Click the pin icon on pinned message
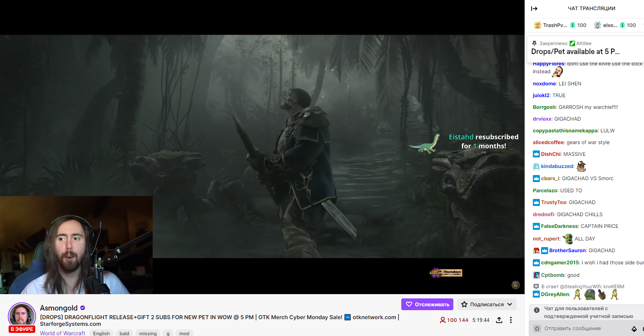This screenshot has height=336, width=644. click(x=534, y=43)
